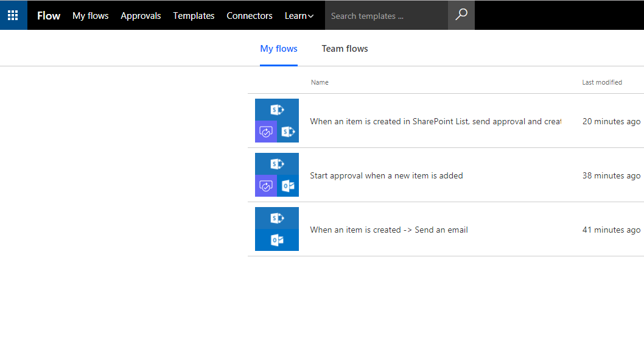Open Approvals in the top navigation

(x=141, y=16)
